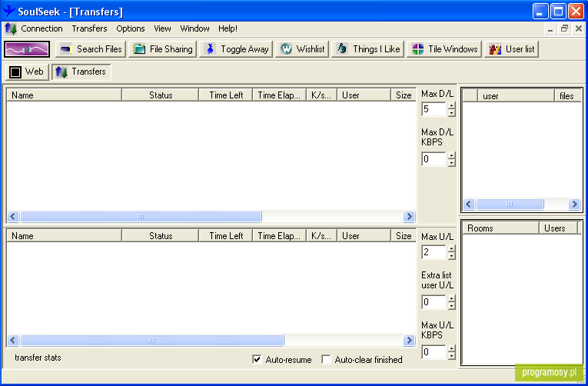Decrease Max U/L value with down arrow
The width and height of the screenshot is (588, 386).
point(451,256)
